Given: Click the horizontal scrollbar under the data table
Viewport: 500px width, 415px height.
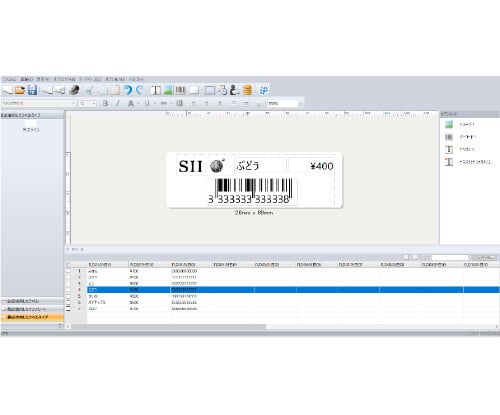Looking at the screenshot, I should click(169, 327).
